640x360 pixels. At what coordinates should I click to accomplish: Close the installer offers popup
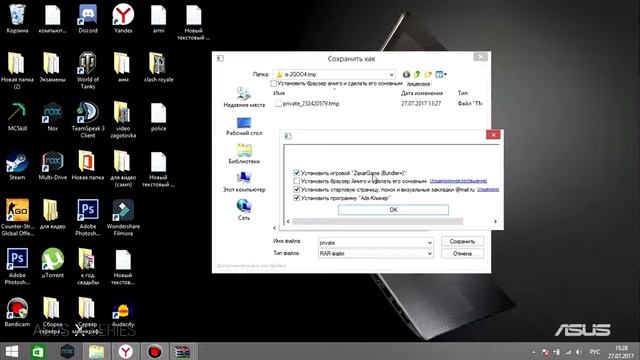pos(493,135)
